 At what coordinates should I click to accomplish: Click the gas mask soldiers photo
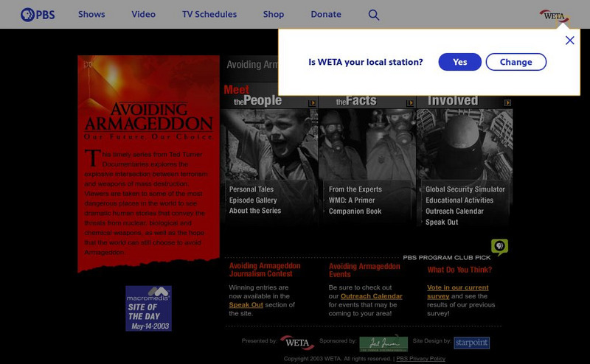tap(367, 144)
